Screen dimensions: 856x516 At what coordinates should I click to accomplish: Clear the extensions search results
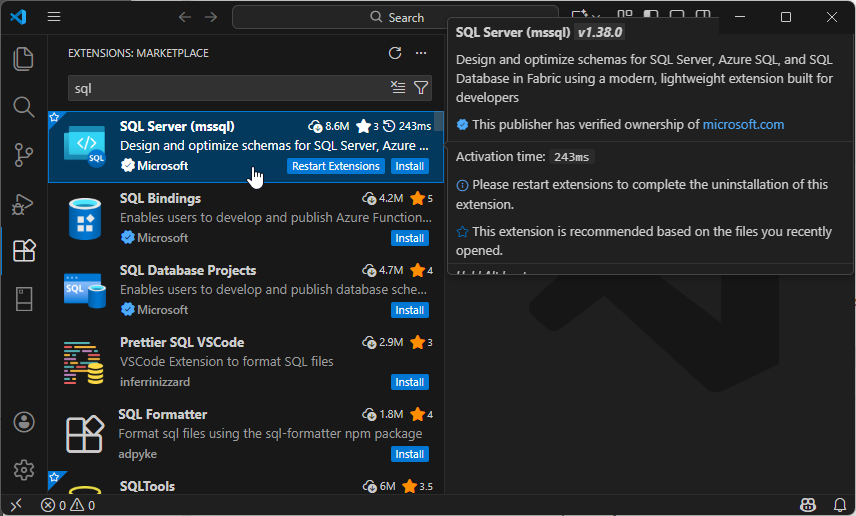coord(398,88)
